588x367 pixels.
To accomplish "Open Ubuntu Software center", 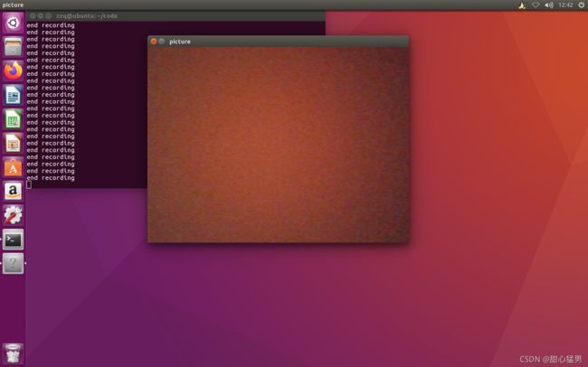I will [x=13, y=167].
